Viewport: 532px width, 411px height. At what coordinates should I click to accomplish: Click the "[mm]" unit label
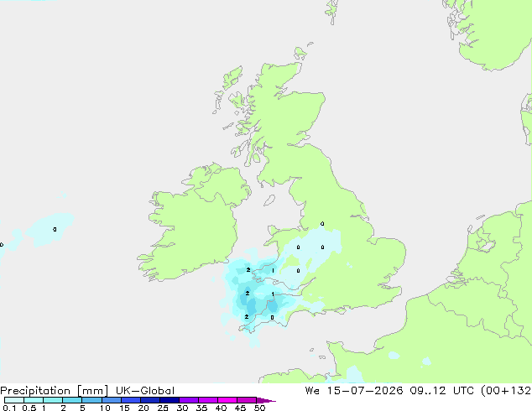tap(92, 391)
